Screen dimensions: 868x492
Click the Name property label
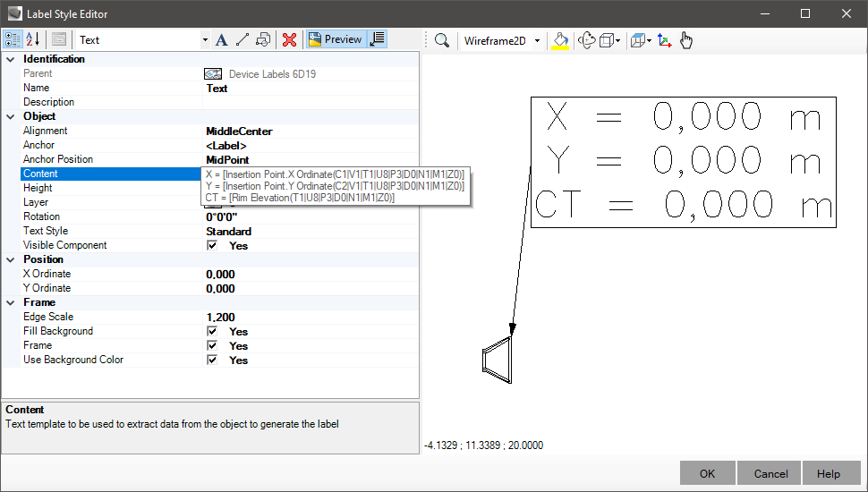36,88
